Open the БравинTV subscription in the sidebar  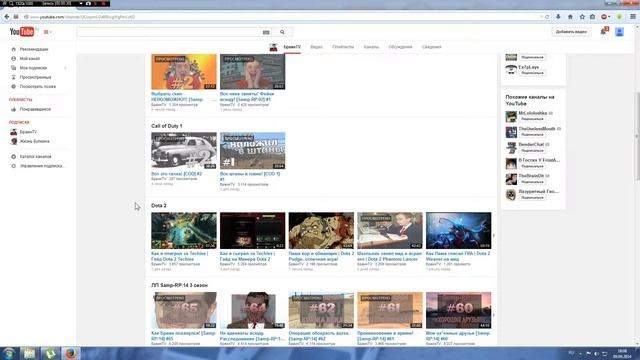point(28,132)
